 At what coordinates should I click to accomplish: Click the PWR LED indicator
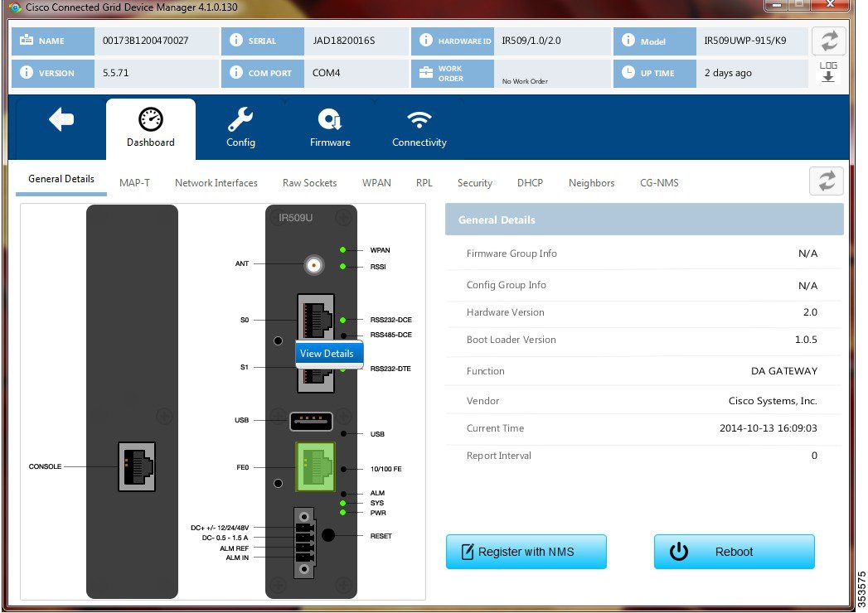click(343, 513)
